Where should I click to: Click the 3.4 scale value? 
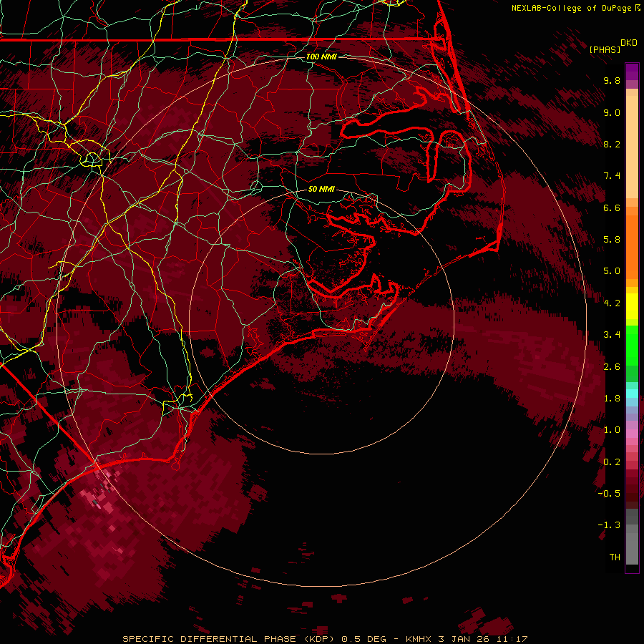[612, 335]
